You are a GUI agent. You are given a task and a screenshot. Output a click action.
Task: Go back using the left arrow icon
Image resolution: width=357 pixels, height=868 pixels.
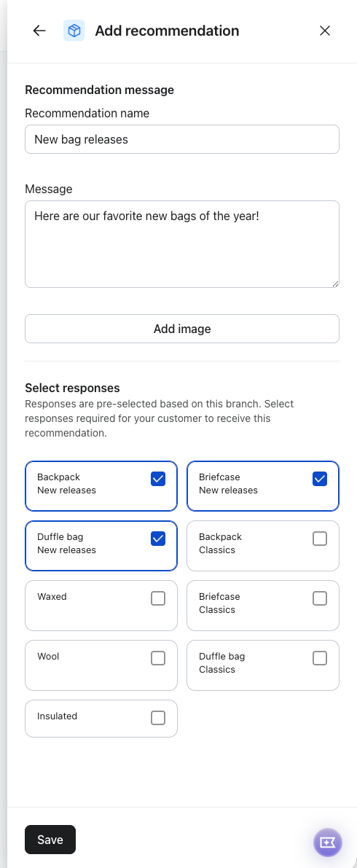tap(39, 31)
